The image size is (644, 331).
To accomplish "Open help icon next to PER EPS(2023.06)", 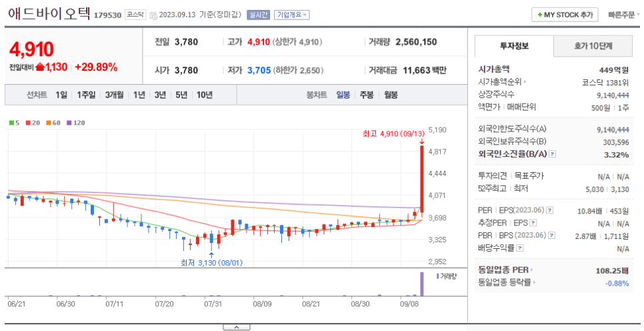I will click(549, 210).
